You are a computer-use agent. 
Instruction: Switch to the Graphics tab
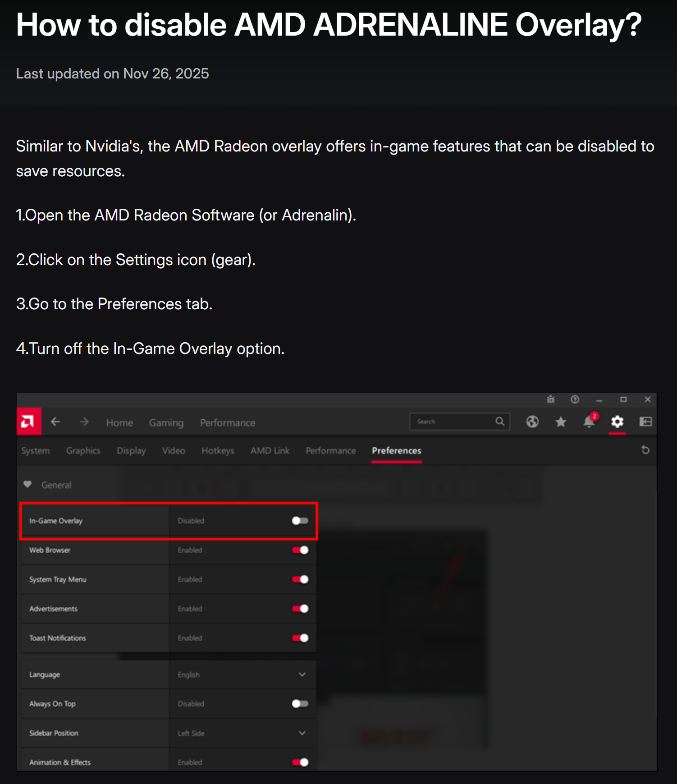pyautogui.click(x=83, y=451)
